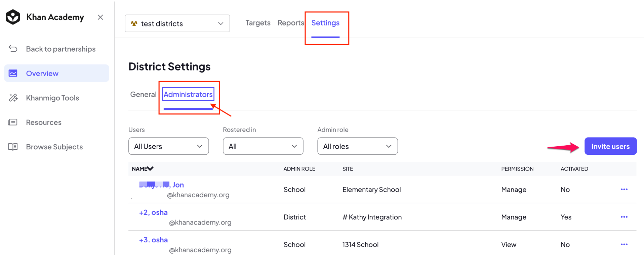Click the ADMIN ROLE column header
The height and width of the screenshot is (255, 644).
[299, 169]
